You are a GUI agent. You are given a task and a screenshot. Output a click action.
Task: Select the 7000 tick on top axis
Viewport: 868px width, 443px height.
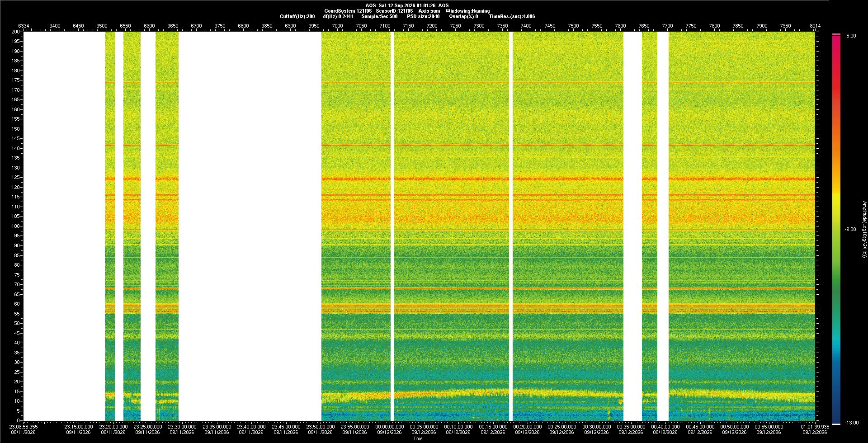[337, 26]
